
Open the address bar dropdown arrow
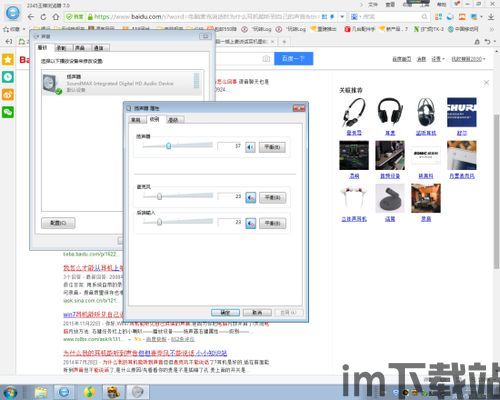342,17
